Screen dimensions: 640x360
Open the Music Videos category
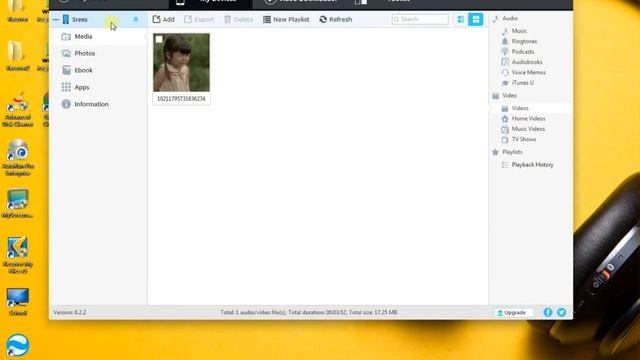pyautogui.click(x=528, y=129)
